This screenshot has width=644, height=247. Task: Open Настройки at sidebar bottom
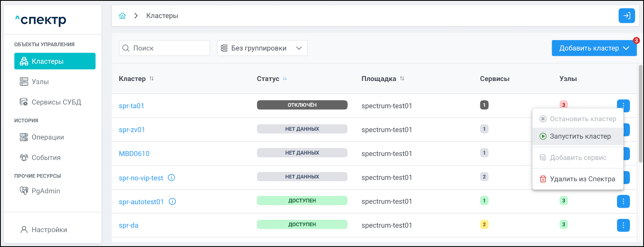[x=49, y=230]
